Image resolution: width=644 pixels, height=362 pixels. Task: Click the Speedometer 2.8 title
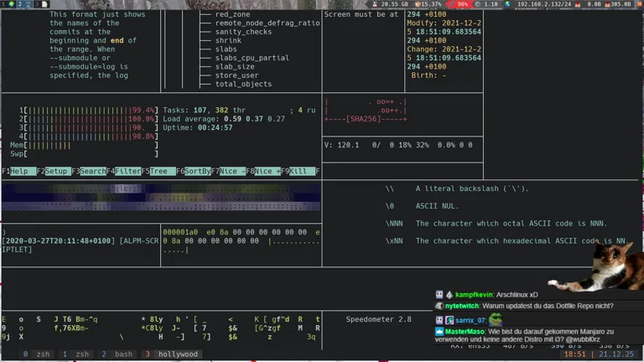(x=378, y=319)
